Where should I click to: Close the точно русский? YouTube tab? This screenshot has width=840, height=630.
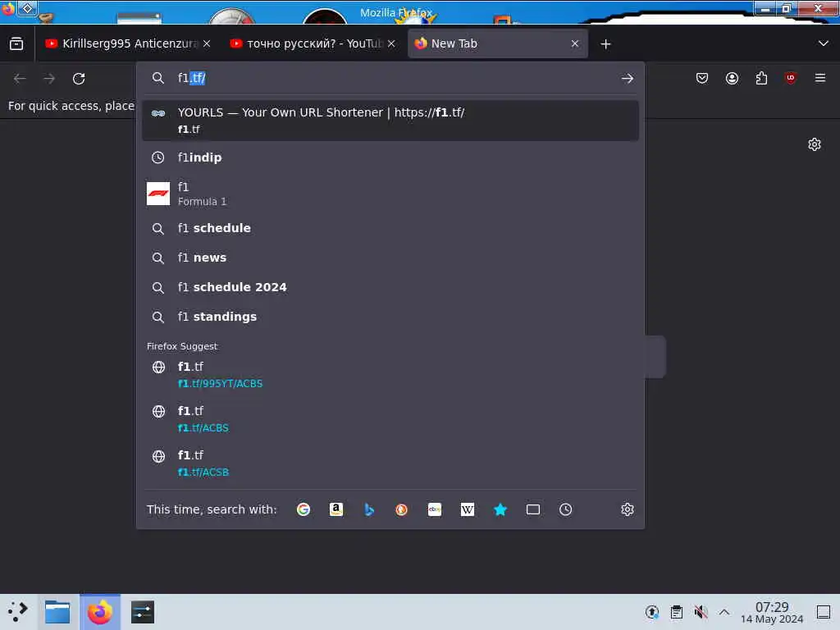pos(391,44)
